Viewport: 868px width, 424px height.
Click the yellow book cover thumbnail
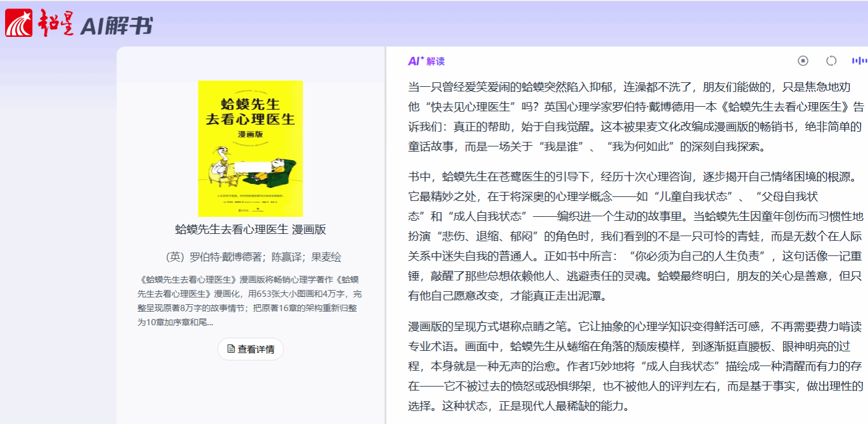tap(250, 148)
